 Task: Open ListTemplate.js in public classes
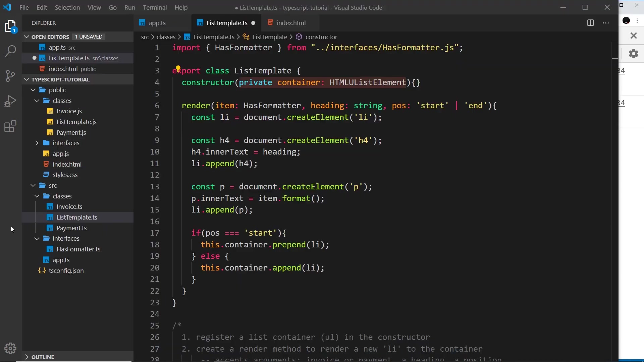point(76,122)
